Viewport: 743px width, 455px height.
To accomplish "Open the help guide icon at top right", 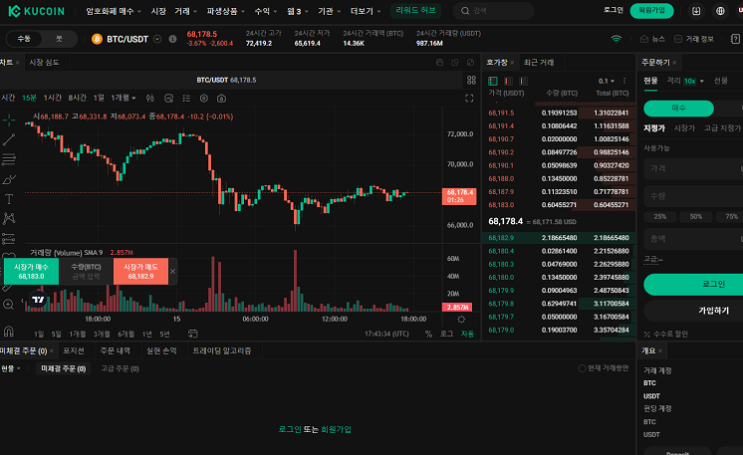I will click(x=735, y=39).
